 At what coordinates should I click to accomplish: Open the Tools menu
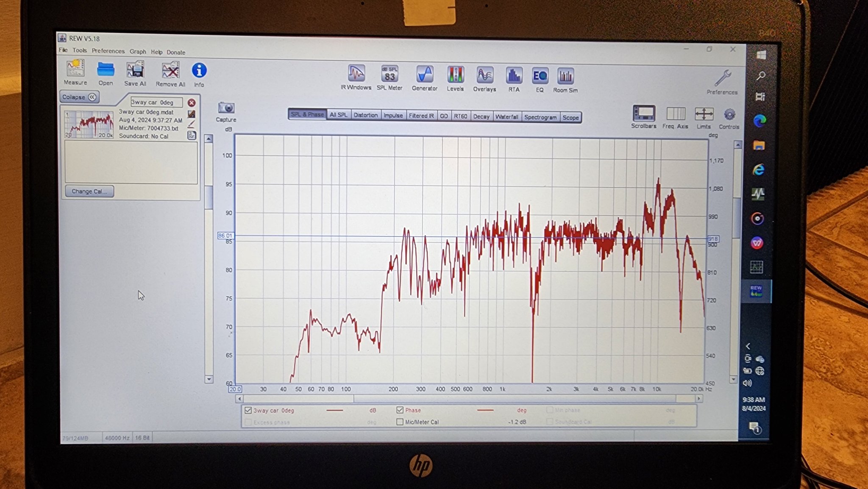[80, 50]
